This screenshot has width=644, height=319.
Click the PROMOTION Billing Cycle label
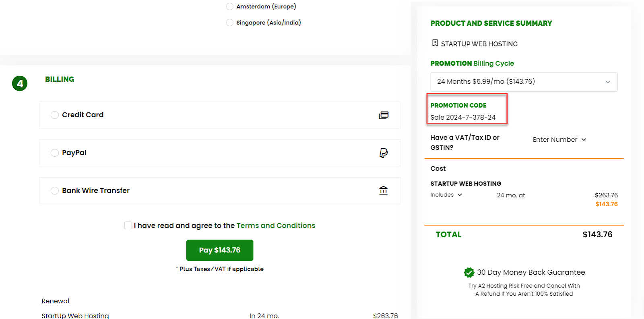(x=472, y=63)
